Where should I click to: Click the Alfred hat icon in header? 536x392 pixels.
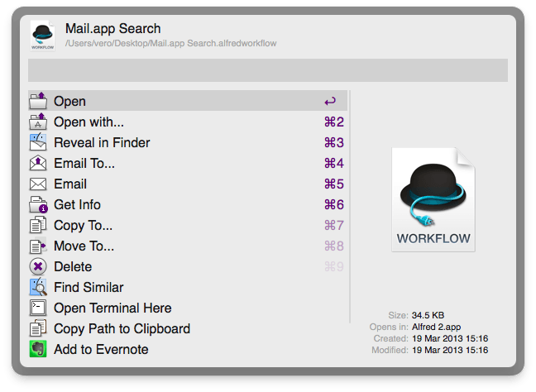[43, 37]
